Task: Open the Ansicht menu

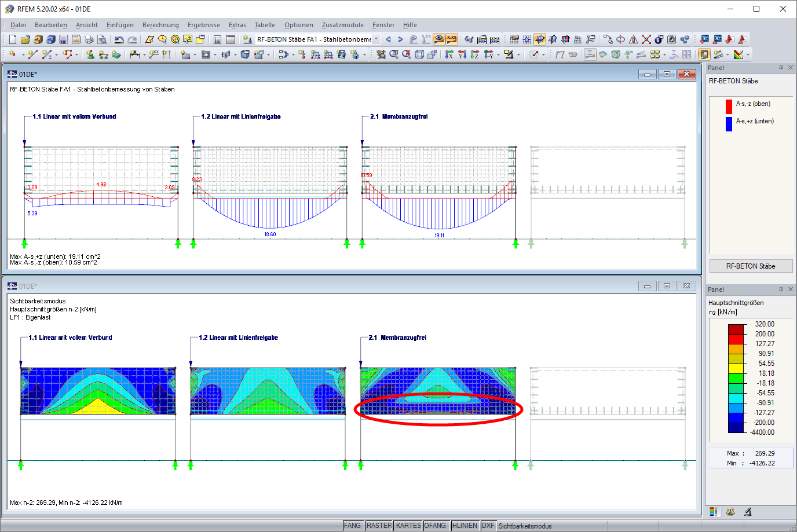Action: (x=87, y=25)
